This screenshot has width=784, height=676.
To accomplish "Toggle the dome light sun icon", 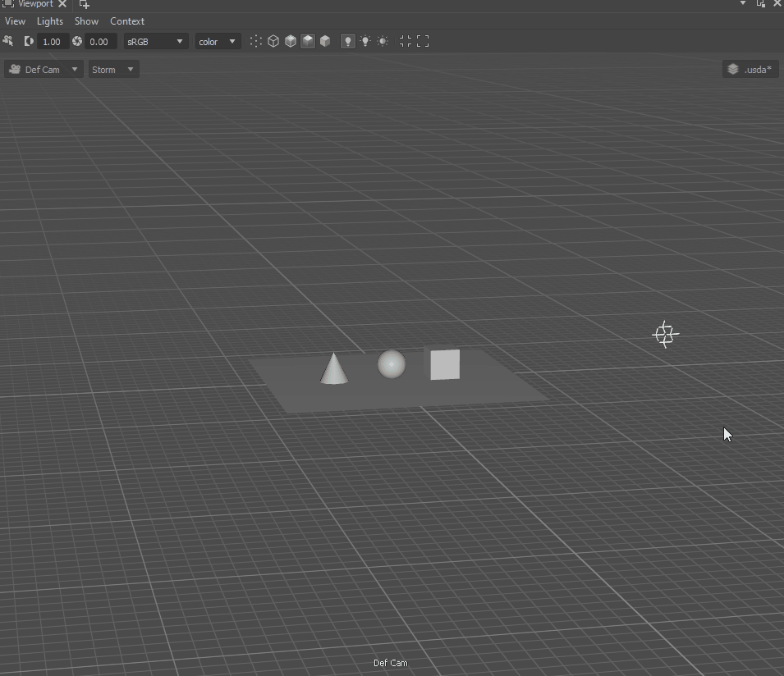I will pos(383,41).
